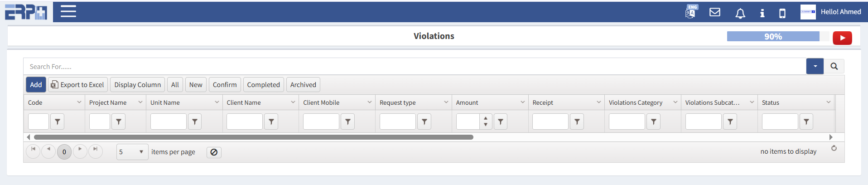Open the hamburger navigation menu
This screenshot has height=185, width=868.
68,11
